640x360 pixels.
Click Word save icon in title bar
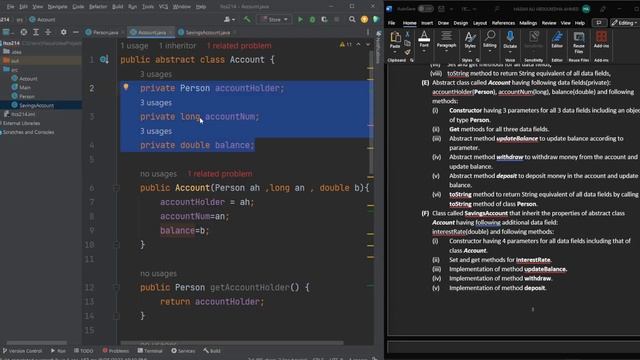click(441, 9)
